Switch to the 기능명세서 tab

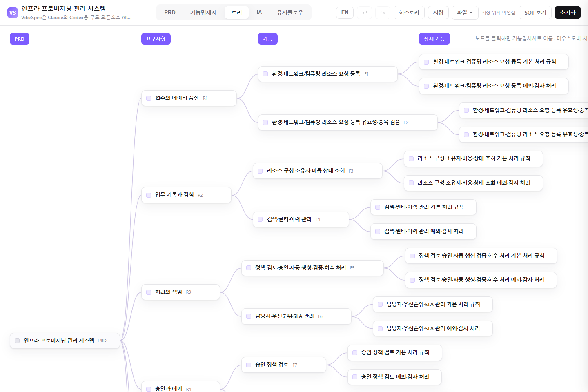(x=203, y=13)
